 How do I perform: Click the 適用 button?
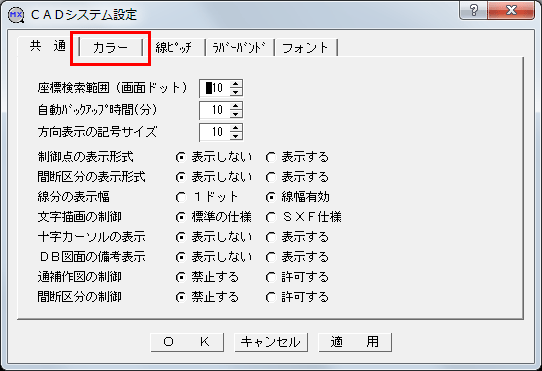[355, 342]
